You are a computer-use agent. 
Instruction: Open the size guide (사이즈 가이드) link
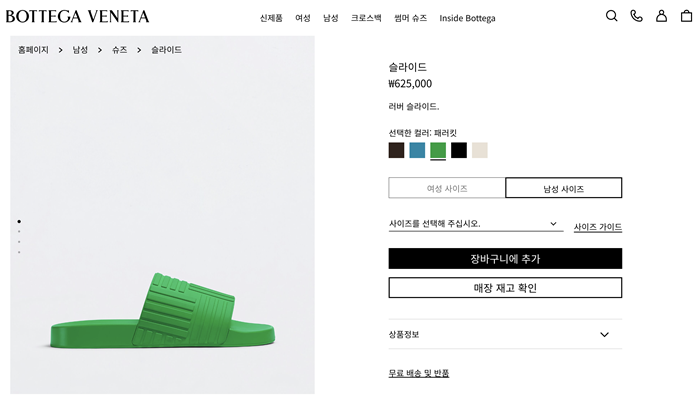598,227
